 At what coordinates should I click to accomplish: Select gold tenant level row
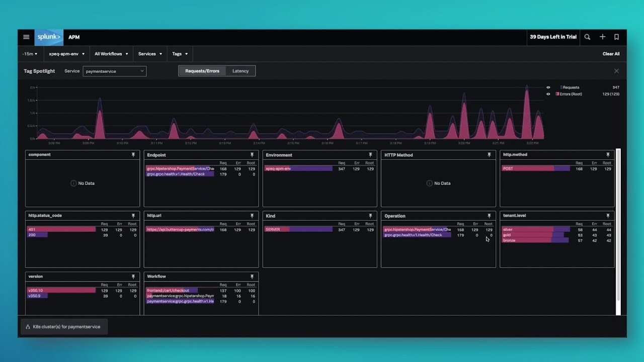pos(557,235)
